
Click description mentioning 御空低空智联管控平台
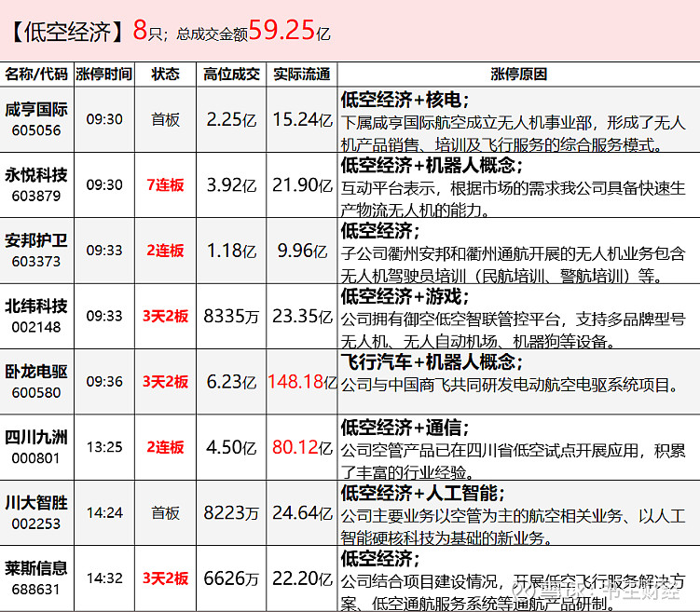[513, 331]
